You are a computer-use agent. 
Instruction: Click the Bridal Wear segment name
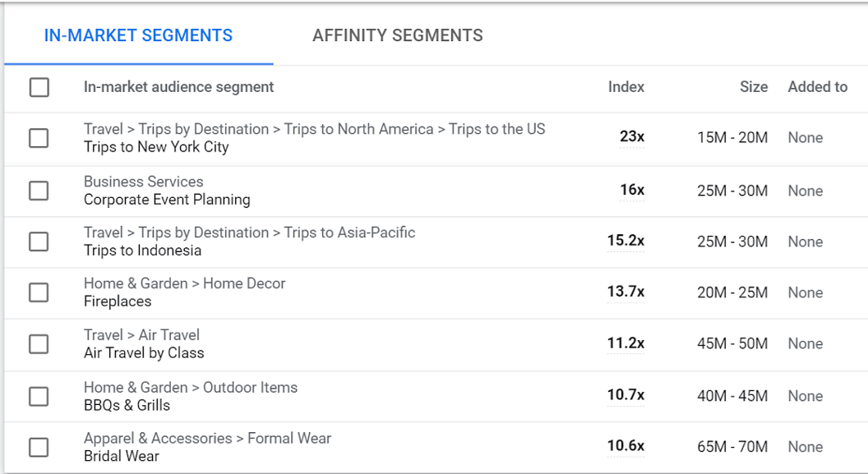pos(122,456)
